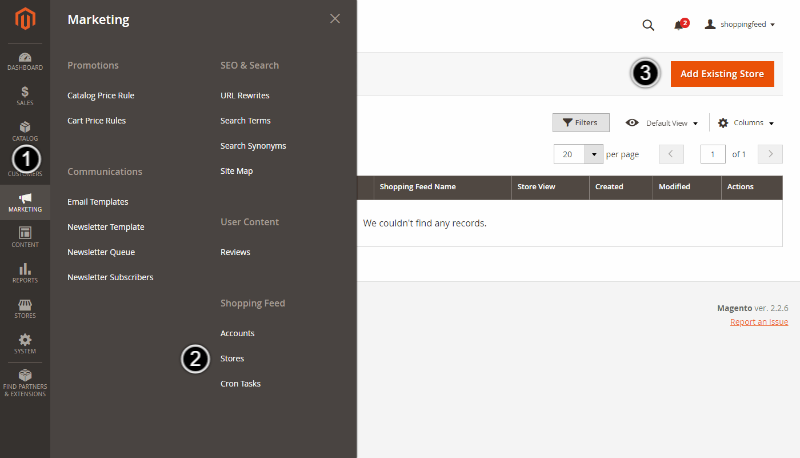This screenshot has width=800, height=458.
Task: Open Search Synonyms menu item
Action: (x=253, y=146)
